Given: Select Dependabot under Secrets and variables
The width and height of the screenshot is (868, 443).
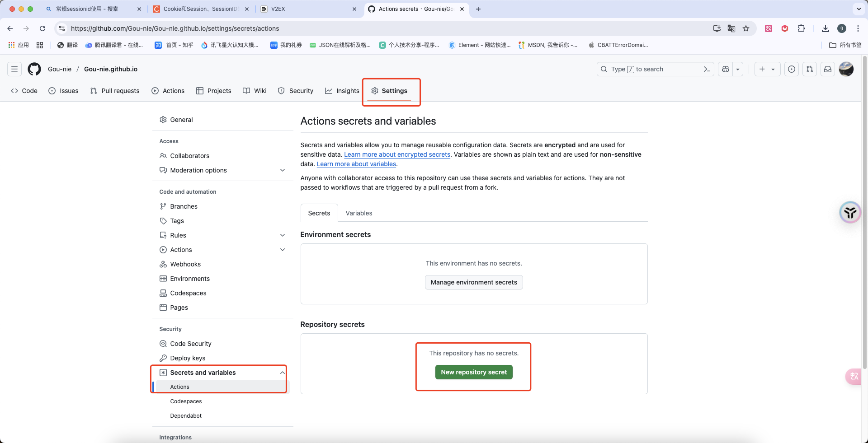Looking at the screenshot, I should point(222,416).
